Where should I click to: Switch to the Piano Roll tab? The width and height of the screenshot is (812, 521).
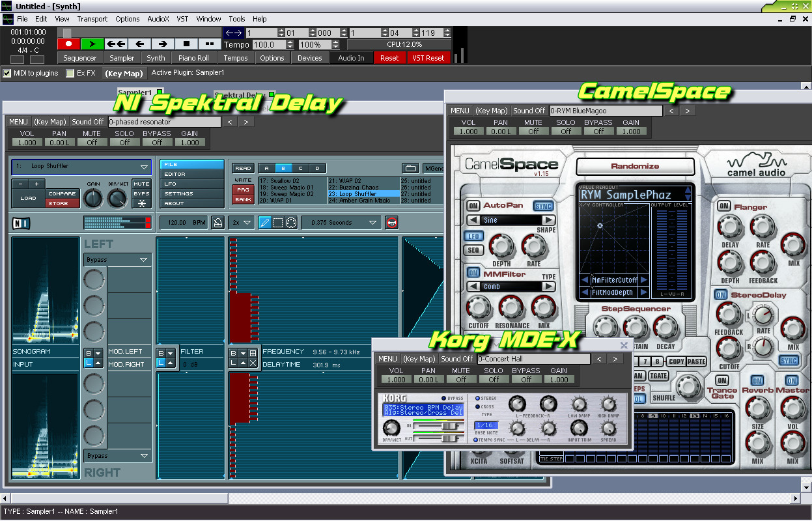click(x=194, y=58)
